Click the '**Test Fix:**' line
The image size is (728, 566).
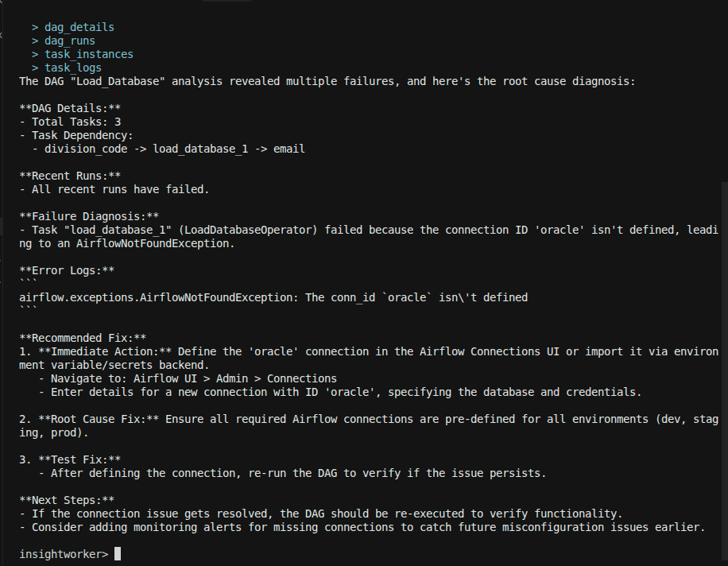tap(70, 459)
